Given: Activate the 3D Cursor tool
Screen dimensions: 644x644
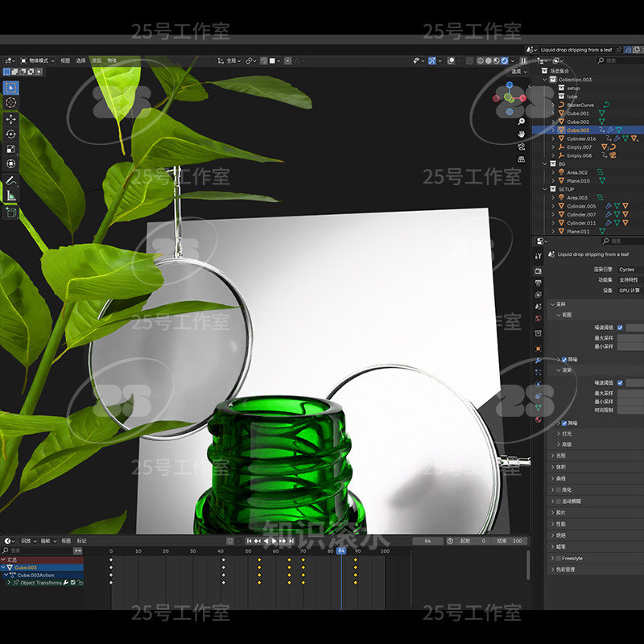Looking at the screenshot, I should [11, 102].
